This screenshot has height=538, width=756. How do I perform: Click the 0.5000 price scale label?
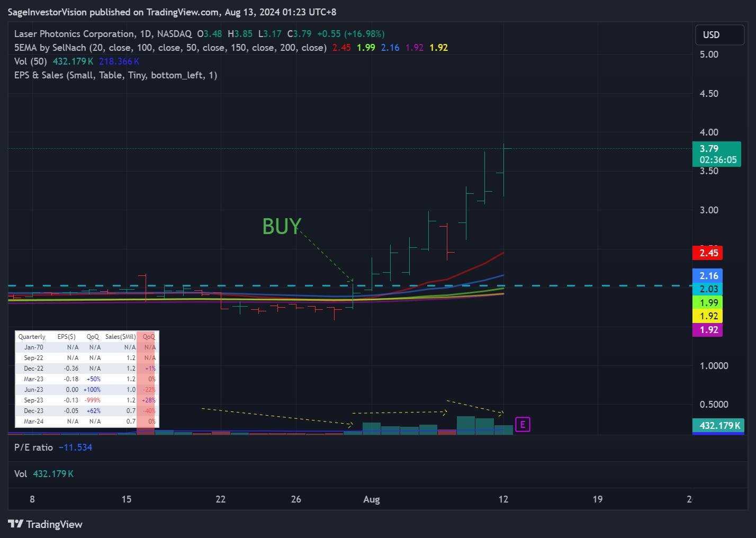point(714,405)
